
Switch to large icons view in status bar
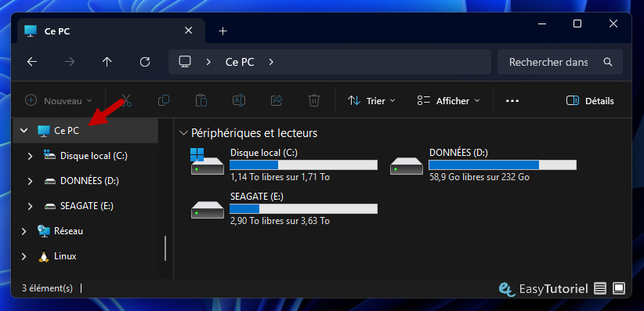pos(619,288)
